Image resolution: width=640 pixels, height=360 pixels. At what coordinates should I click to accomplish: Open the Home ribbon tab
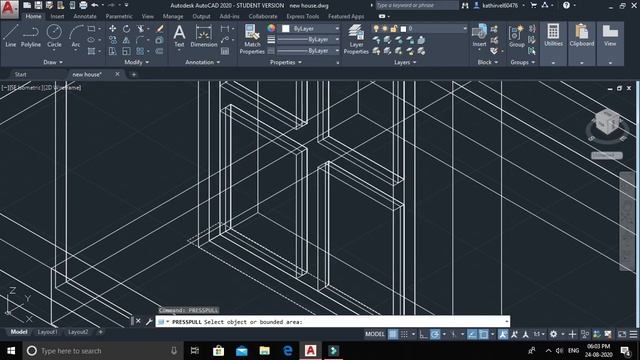pos(33,16)
